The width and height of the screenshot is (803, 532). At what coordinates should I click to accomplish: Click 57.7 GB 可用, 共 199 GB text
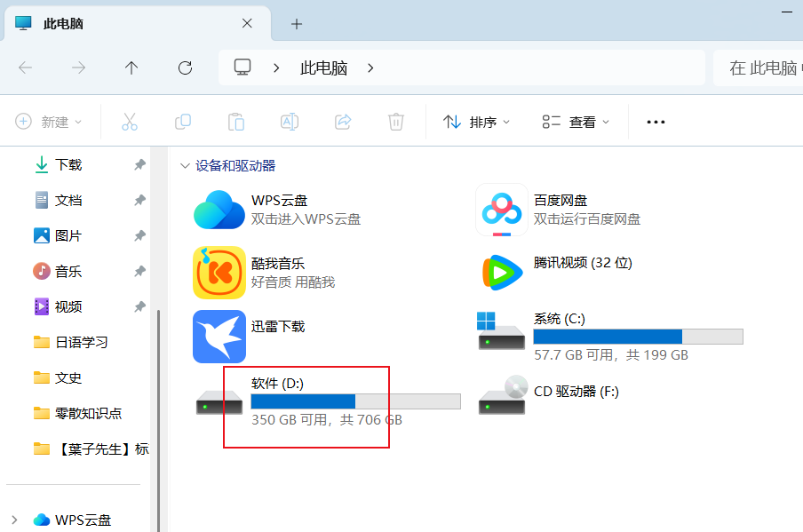[611, 355]
